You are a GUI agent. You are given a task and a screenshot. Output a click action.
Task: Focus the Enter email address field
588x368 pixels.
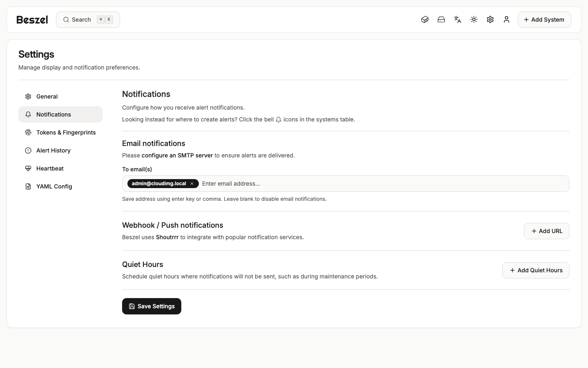click(384, 184)
